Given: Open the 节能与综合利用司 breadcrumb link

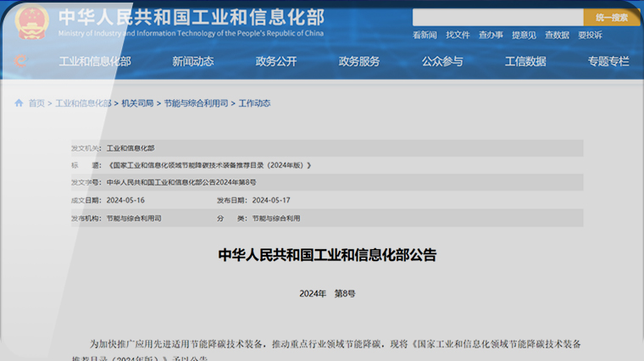Looking at the screenshot, I should 197,103.
